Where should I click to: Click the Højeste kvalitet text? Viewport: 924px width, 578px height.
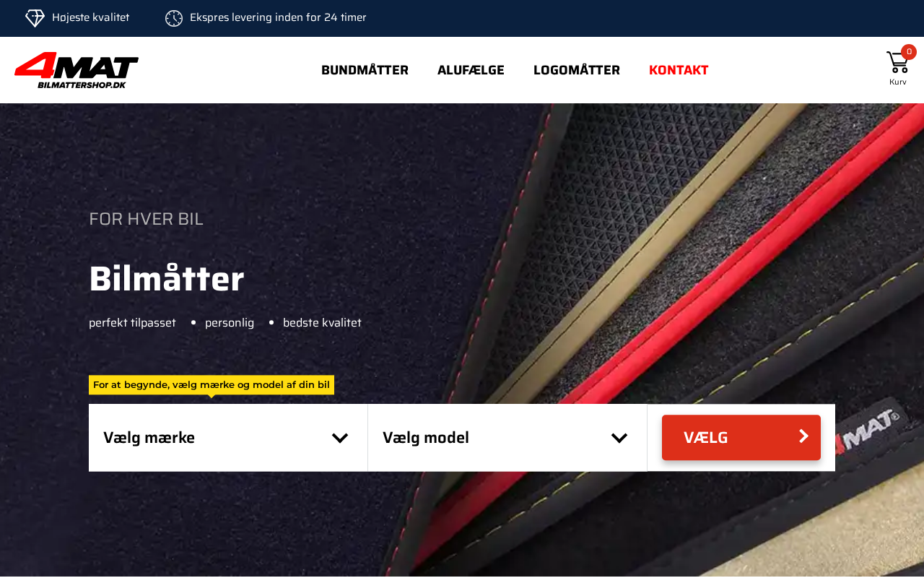tap(91, 17)
